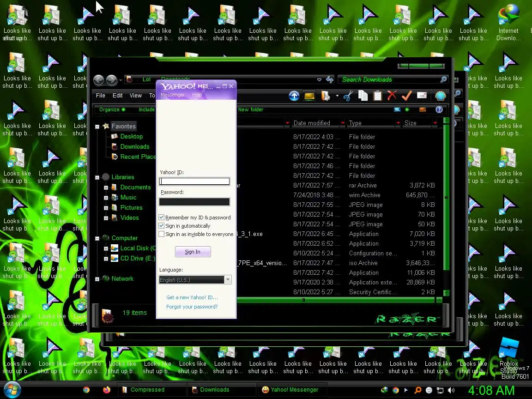Collapse the Favorites tree node
The width and height of the screenshot is (532, 399).
[x=97, y=127]
